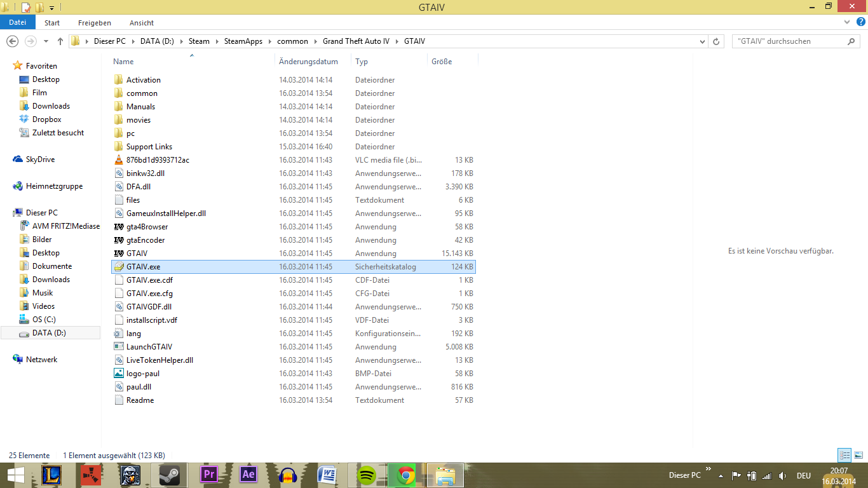
Task: Select the Readme text document
Action: coord(140,400)
